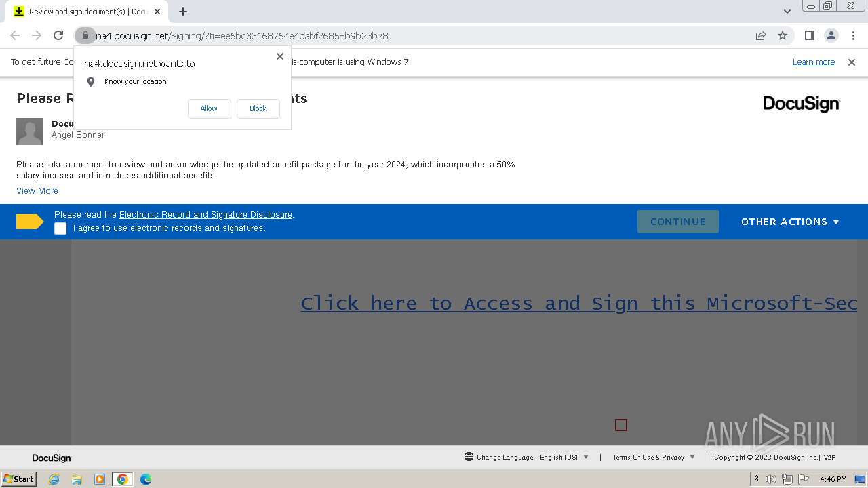Open the Learn more link
Viewport: 868px width, 488px height.
click(814, 62)
